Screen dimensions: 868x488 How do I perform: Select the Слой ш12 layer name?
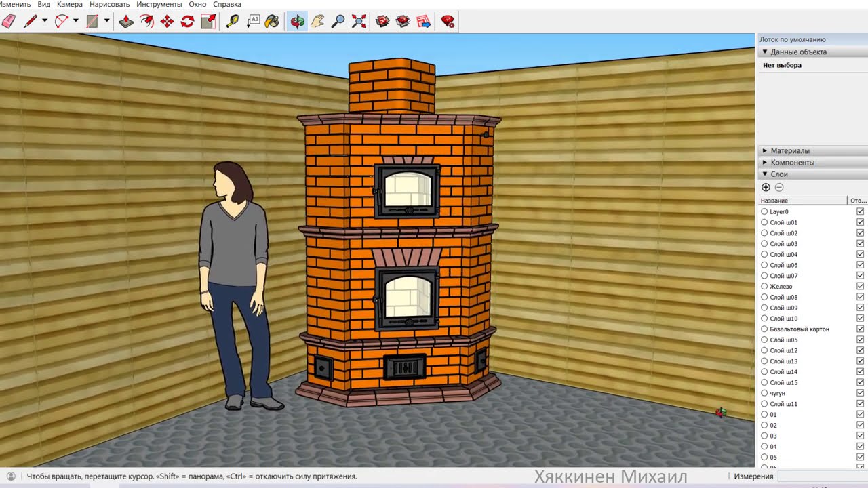click(x=783, y=350)
